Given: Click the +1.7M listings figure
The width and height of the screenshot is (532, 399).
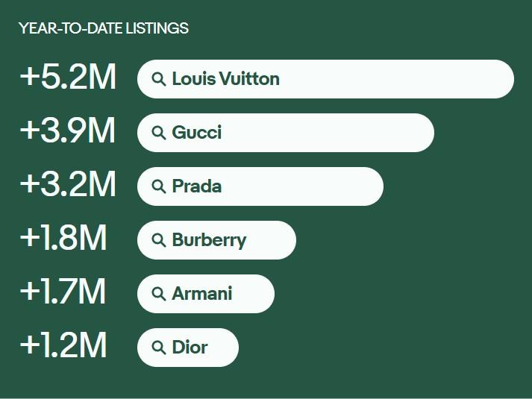Looking at the screenshot, I should click(x=63, y=292).
